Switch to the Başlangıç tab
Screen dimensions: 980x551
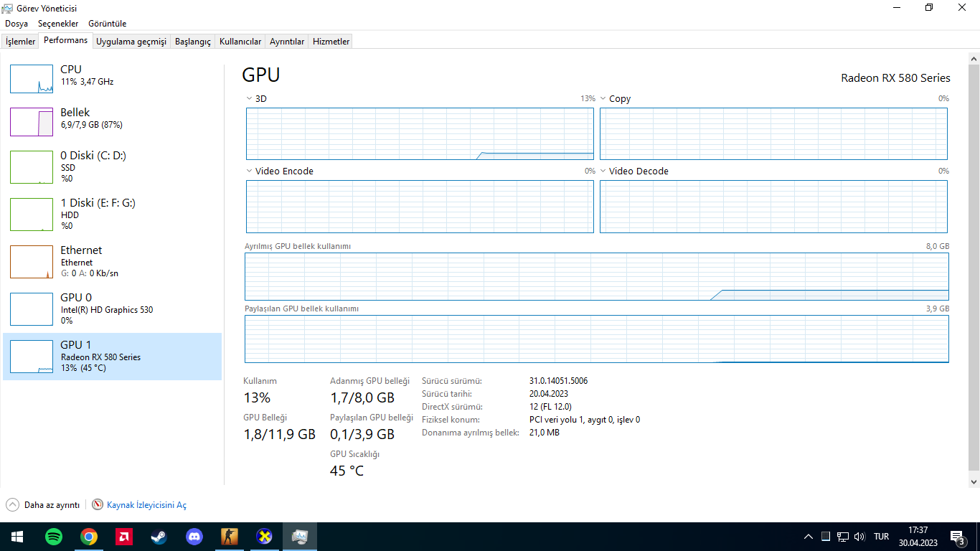click(x=193, y=42)
